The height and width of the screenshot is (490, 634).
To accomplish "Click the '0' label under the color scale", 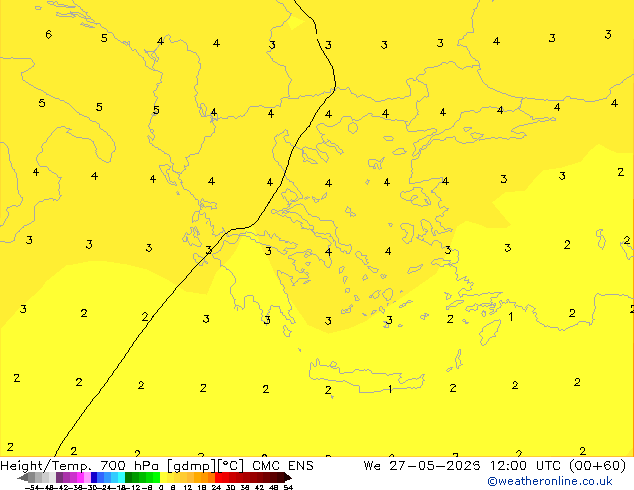I will click(x=161, y=488).
